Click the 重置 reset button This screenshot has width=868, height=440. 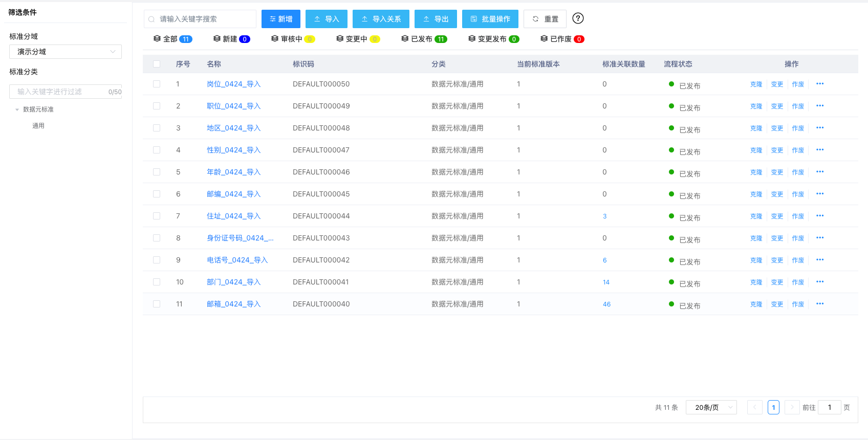click(x=545, y=19)
